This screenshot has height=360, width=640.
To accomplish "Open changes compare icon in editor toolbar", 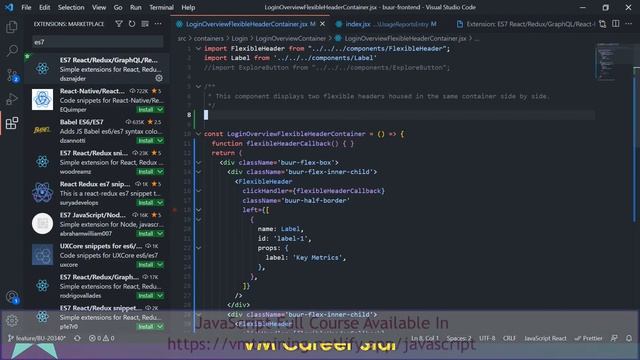I will click(602, 24).
